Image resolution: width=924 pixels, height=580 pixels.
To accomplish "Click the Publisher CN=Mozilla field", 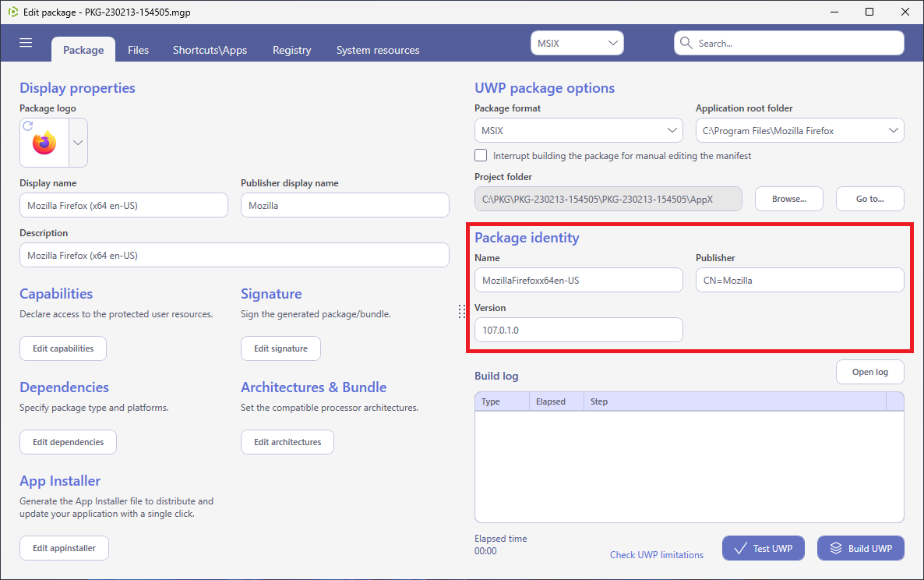I will pyautogui.click(x=799, y=280).
